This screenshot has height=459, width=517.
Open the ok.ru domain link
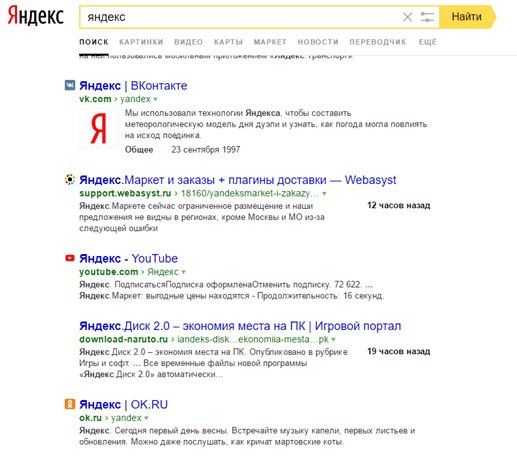[x=90, y=418]
